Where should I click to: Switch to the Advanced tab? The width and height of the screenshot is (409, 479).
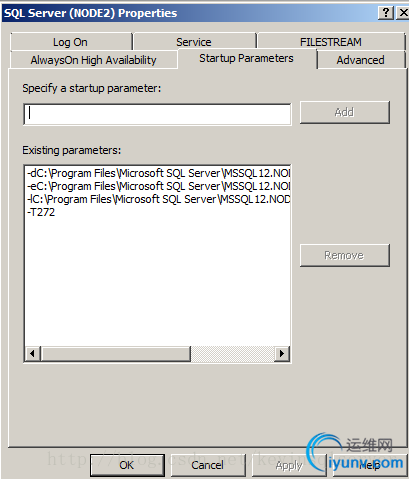click(x=361, y=60)
